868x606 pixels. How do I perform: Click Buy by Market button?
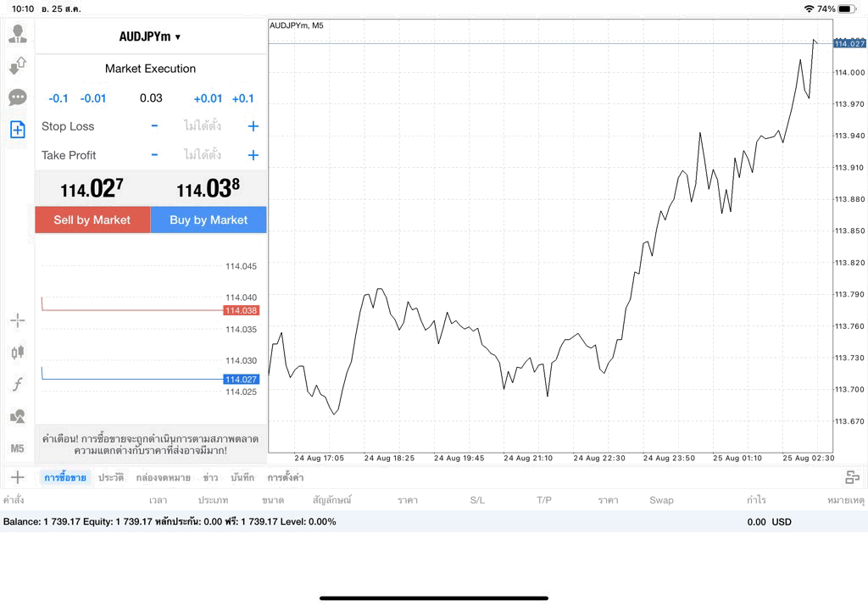click(x=209, y=220)
